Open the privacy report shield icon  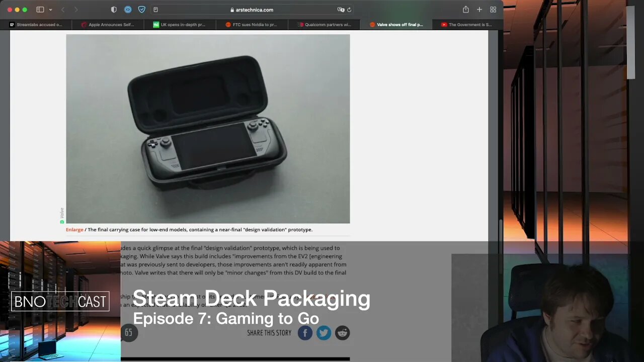[x=114, y=10]
